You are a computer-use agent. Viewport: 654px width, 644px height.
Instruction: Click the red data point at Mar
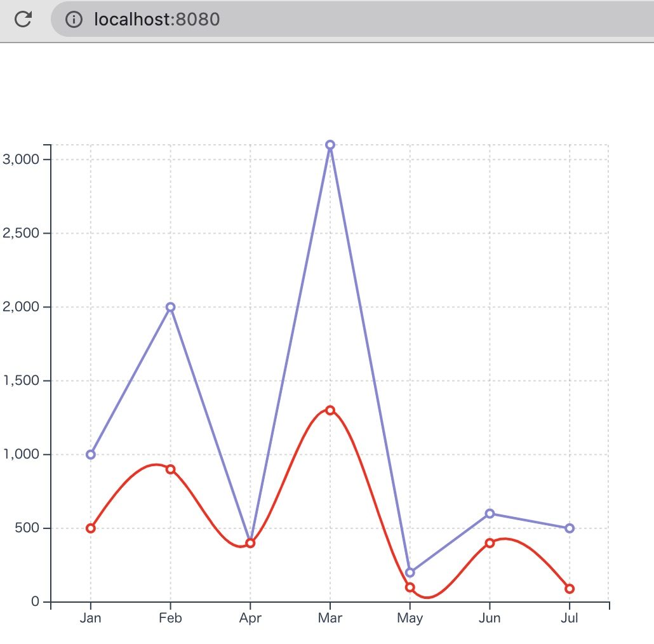(x=330, y=410)
